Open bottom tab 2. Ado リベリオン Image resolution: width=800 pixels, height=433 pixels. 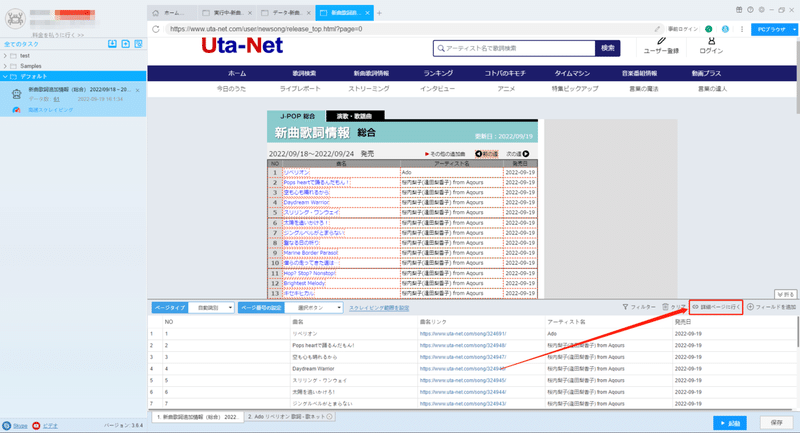pyautogui.click(x=290, y=417)
